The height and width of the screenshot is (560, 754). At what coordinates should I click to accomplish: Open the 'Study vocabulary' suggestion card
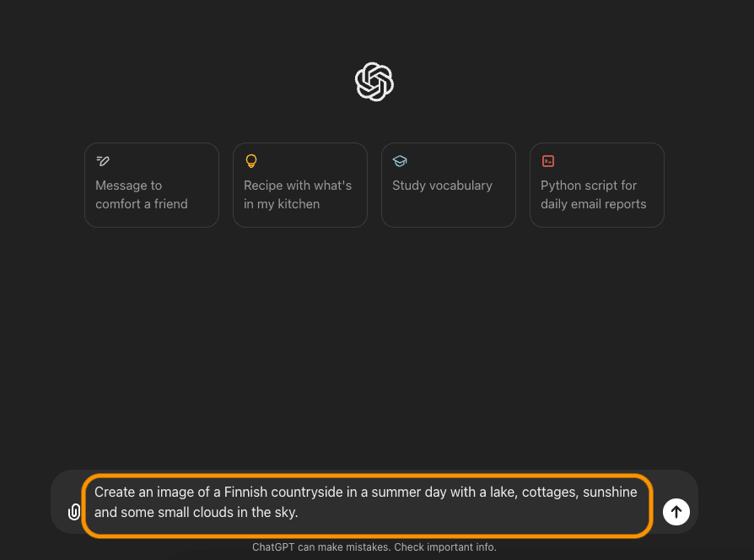coord(449,185)
